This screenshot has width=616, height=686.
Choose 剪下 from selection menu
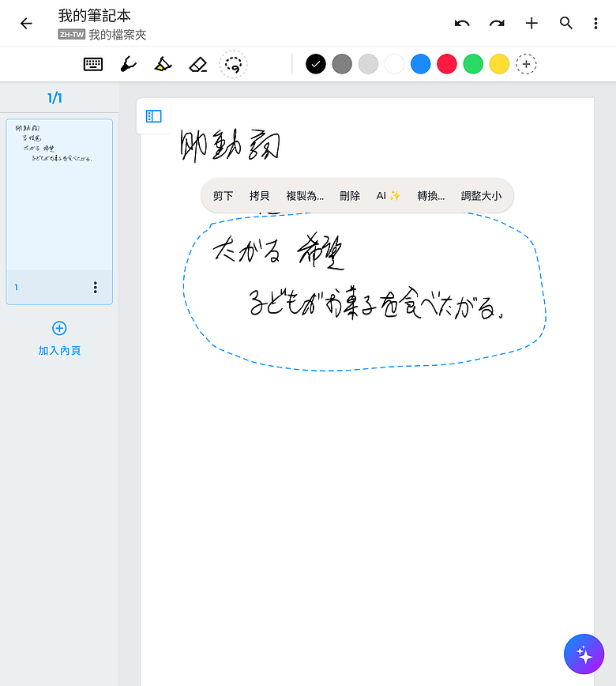[223, 195]
